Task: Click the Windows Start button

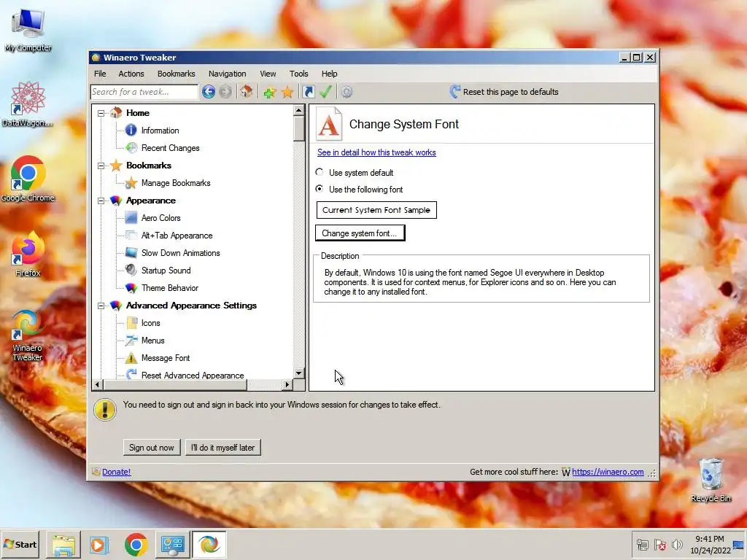Action: (x=20, y=544)
